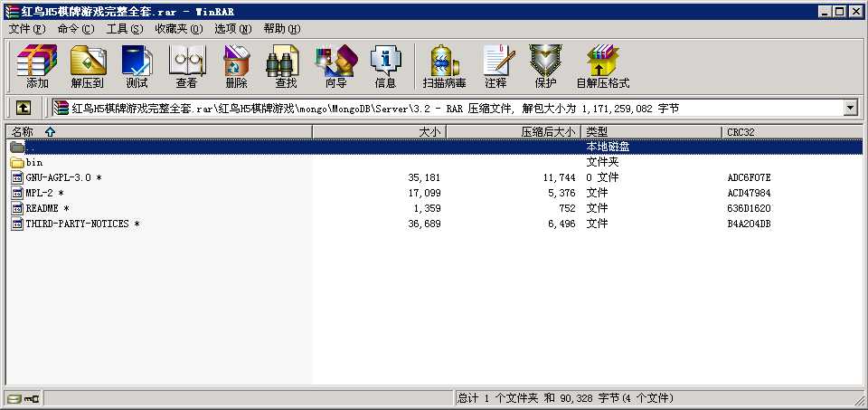Click the Add (添加) toolbar icon

coord(37,66)
